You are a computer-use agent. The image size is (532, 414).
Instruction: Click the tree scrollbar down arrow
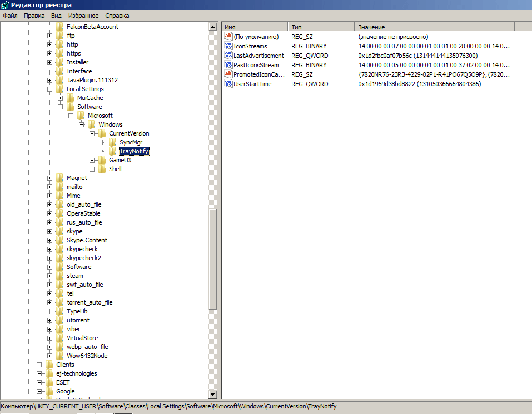coord(212,394)
